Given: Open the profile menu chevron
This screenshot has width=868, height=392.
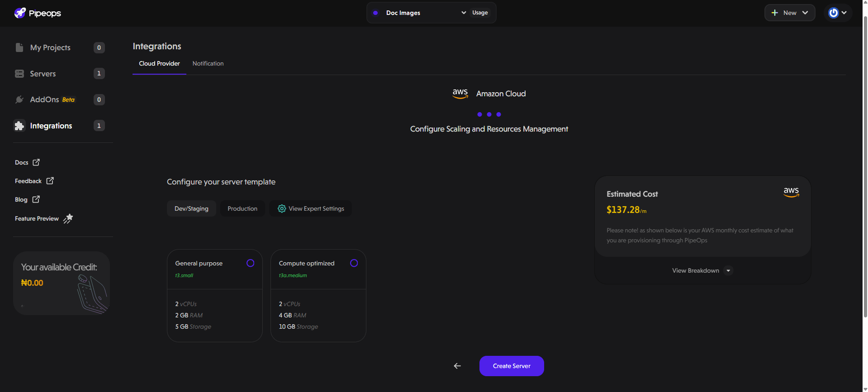Looking at the screenshot, I should 844,13.
